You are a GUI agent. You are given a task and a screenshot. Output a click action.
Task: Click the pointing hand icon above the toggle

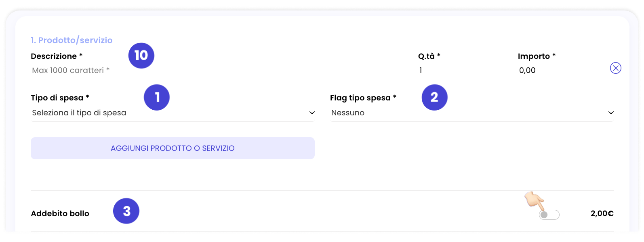[534, 199]
